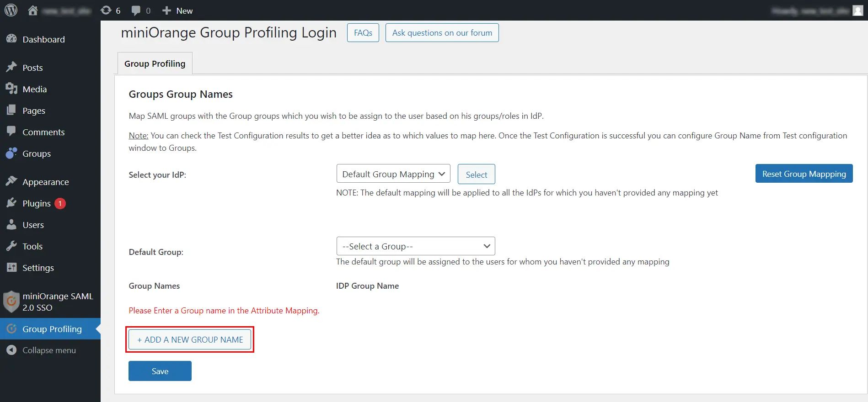Image resolution: width=868 pixels, height=402 pixels.
Task: Click the miniOrange SAML shield icon
Action: (x=11, y=301)
